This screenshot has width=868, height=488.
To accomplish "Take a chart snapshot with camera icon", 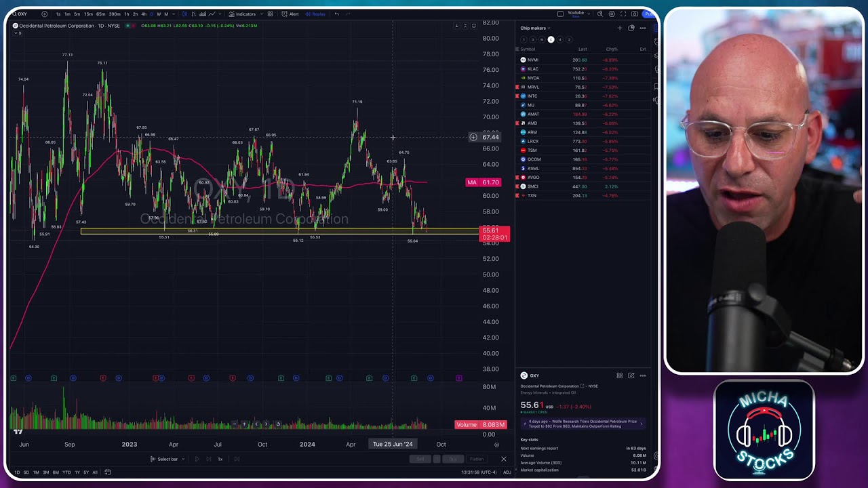I will pos(634,14).
